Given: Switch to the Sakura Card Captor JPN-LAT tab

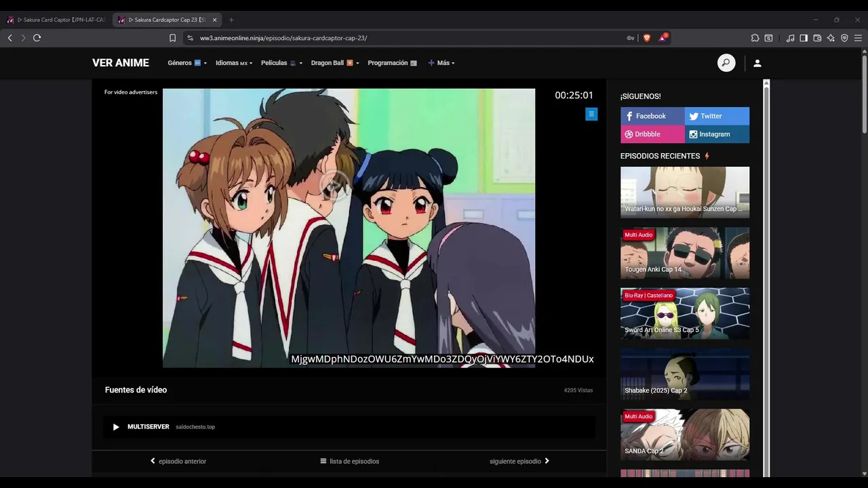Looking at the screenshot, I should click(56, 20).
